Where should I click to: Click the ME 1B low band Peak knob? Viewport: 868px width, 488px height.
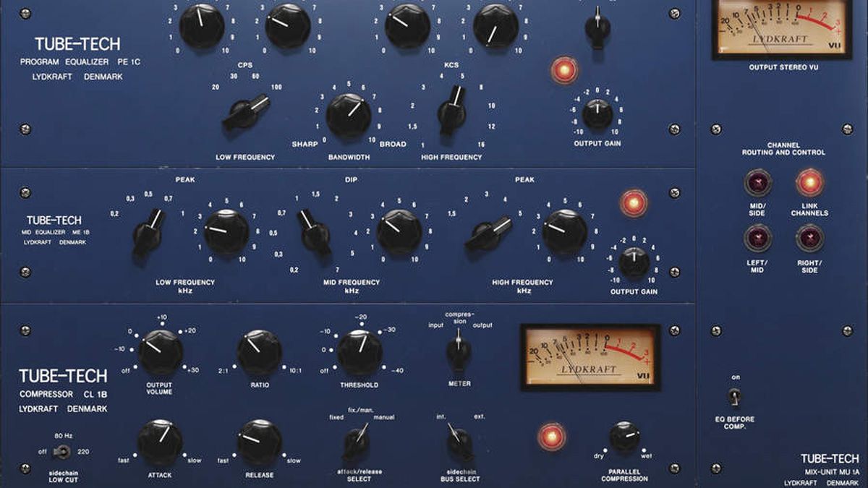[226, 232]
